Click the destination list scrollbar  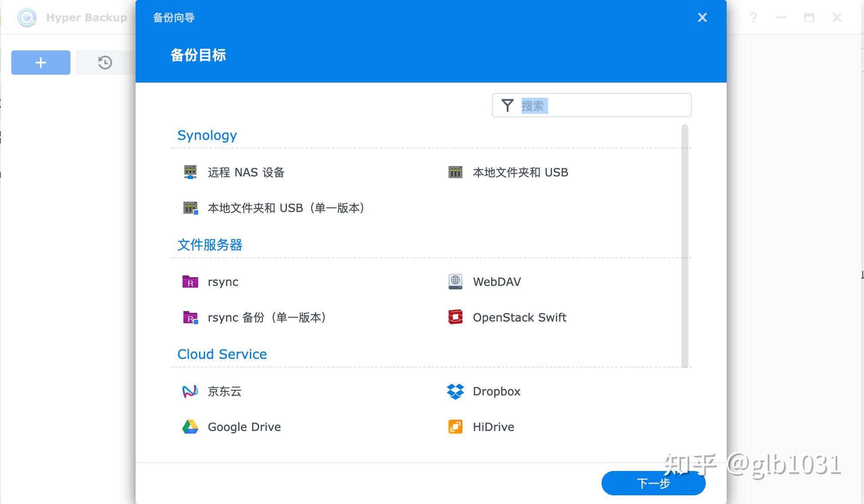coord(685,245)
